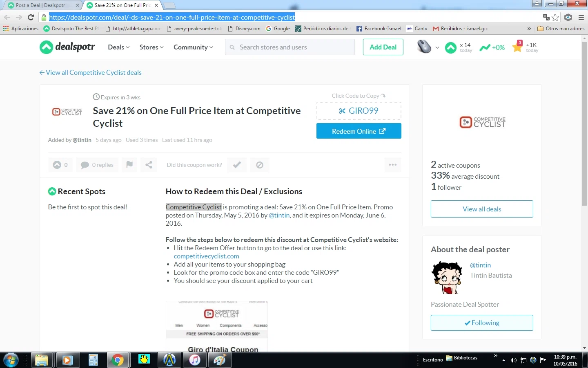The height and width of the screenshot is (368, 588).
Task: Click the Dealspotr logo
Action: click(x=67, y=47)
